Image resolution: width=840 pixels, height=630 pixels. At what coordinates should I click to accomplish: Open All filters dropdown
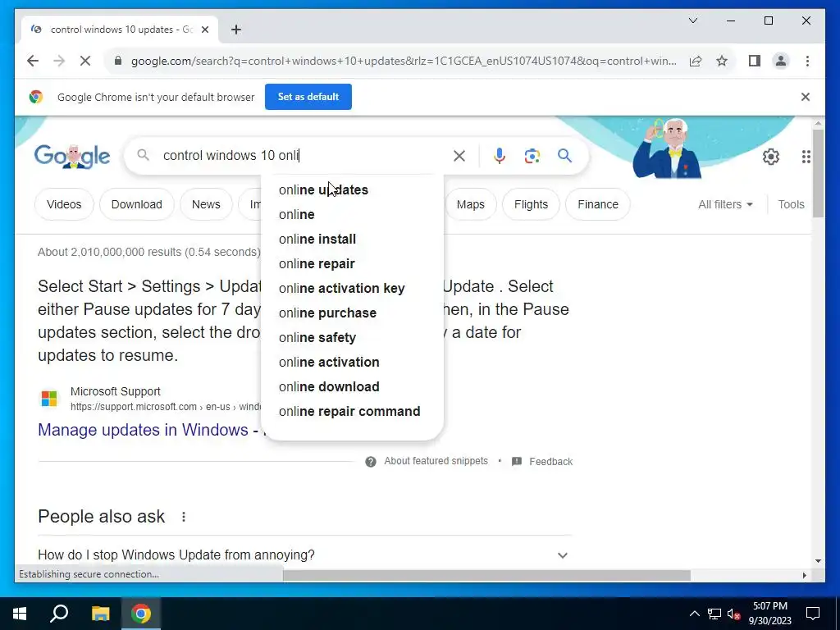pyautogui.click(x=725, y=204)
